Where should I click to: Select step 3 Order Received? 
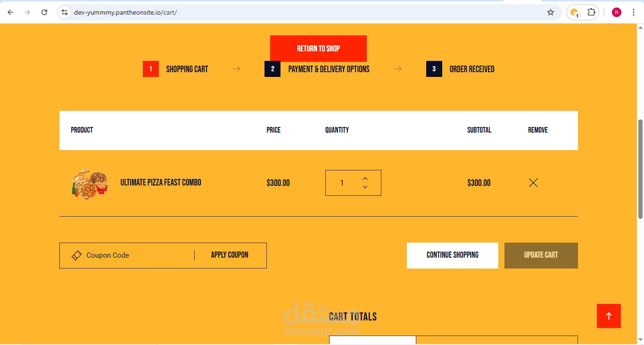click(460, 69)
